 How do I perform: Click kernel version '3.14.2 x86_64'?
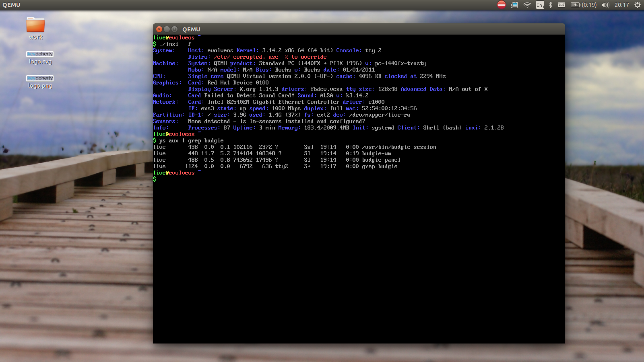click(283, 50)
